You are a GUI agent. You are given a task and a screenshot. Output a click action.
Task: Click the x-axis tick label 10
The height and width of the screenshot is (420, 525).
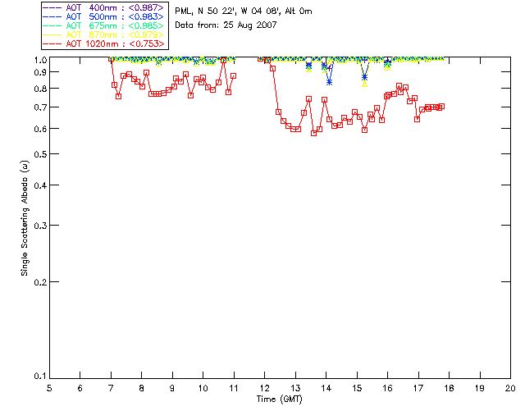point(203,388)
